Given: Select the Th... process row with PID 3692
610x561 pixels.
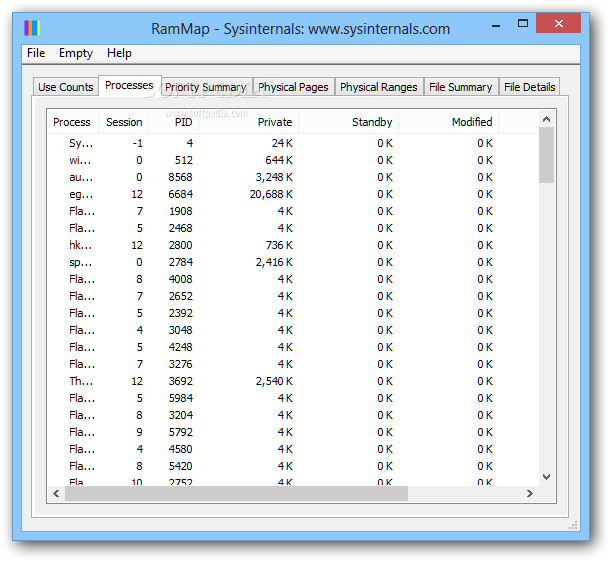Looking at the screenshot, I should (293, 381).
